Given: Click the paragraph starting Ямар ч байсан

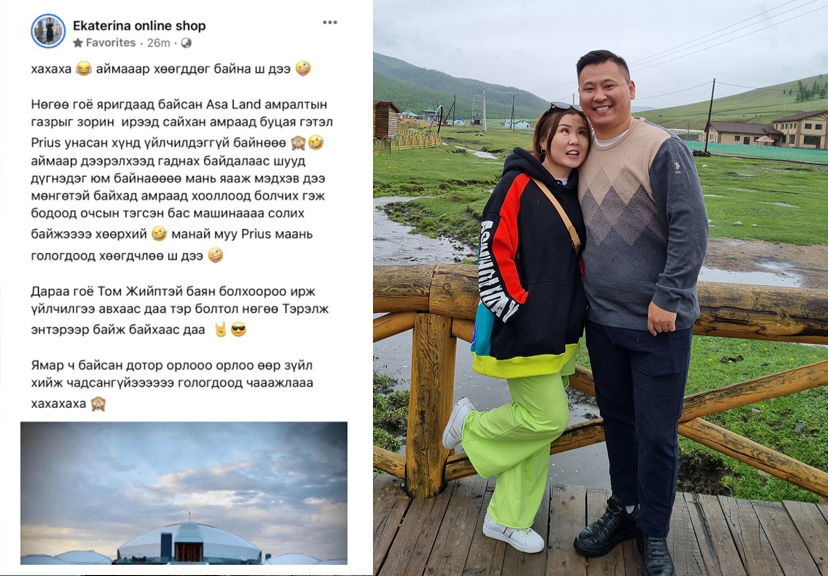Looking at the screenshot, I should pos(172,384).
